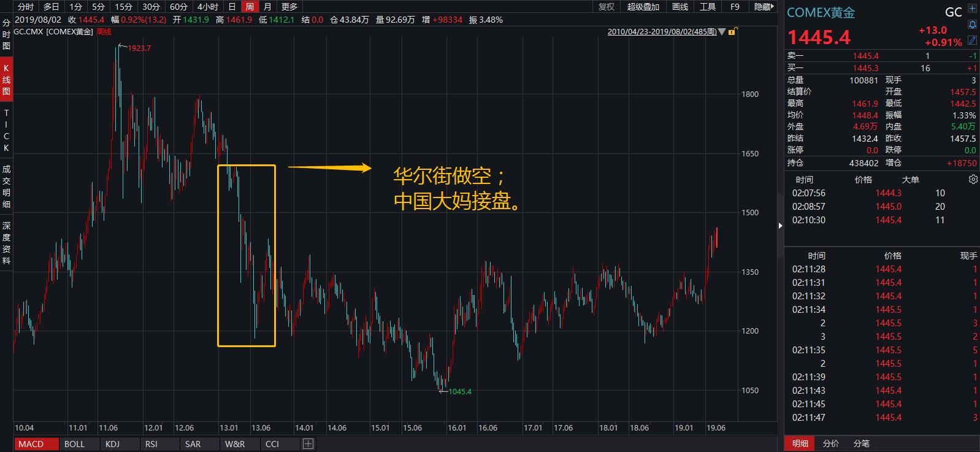Screen dimensions: 980x452
Task: Select the 4小时 four-hour period
Action: [208, 7]
